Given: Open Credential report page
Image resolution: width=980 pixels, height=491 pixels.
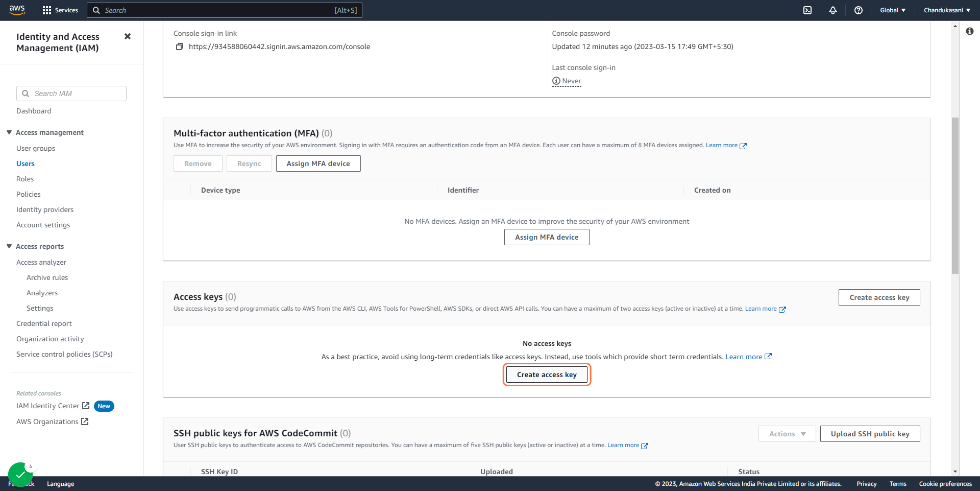Looking at the screenshot, I should click(x=44, y=323).
